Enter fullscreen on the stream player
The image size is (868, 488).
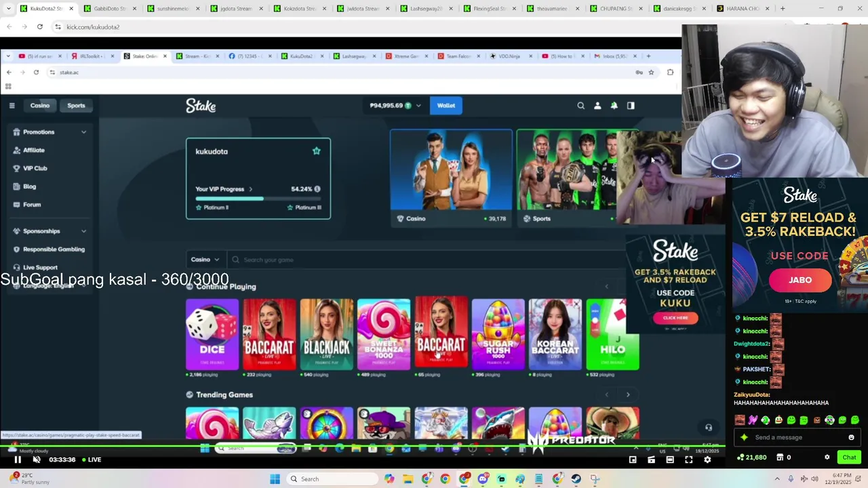[688, 460]
